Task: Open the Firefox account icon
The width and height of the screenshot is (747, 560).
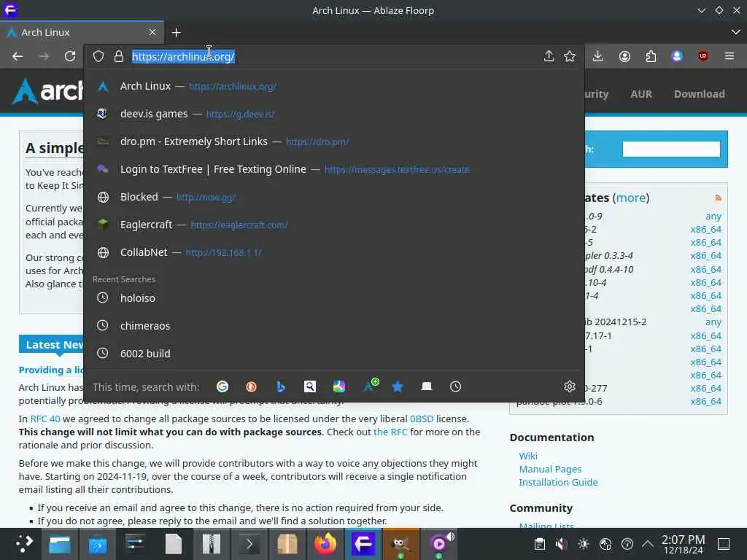Action: pos(624,56)
